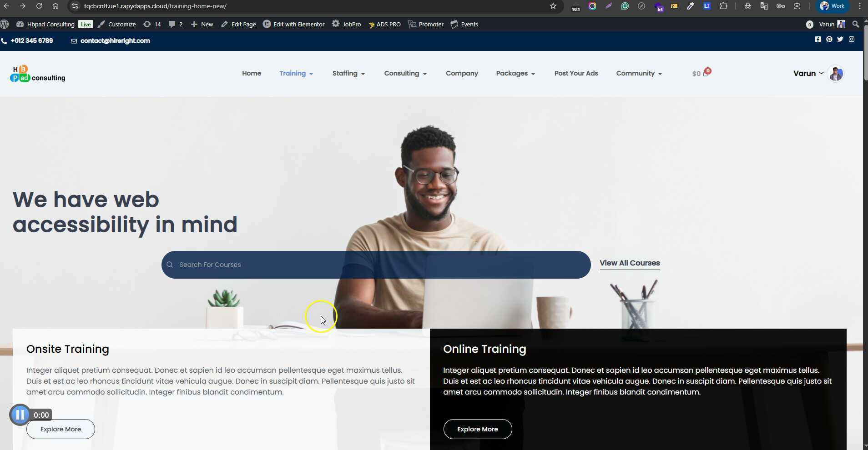Image resolution: width=868 pixels, height=450 pixels.
Task: Open the New content menu in admin bar
Action: (202, 24)
